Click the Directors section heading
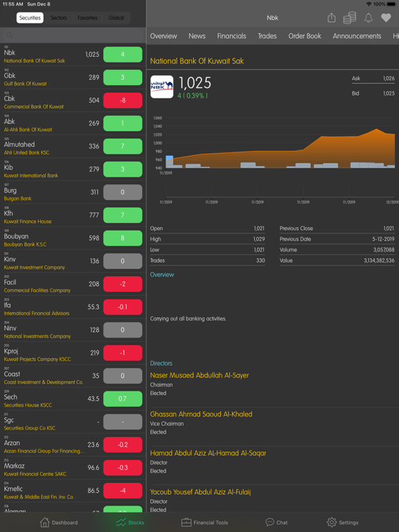The height and width of the screenshot is (532, 399). tap(161, 364)
